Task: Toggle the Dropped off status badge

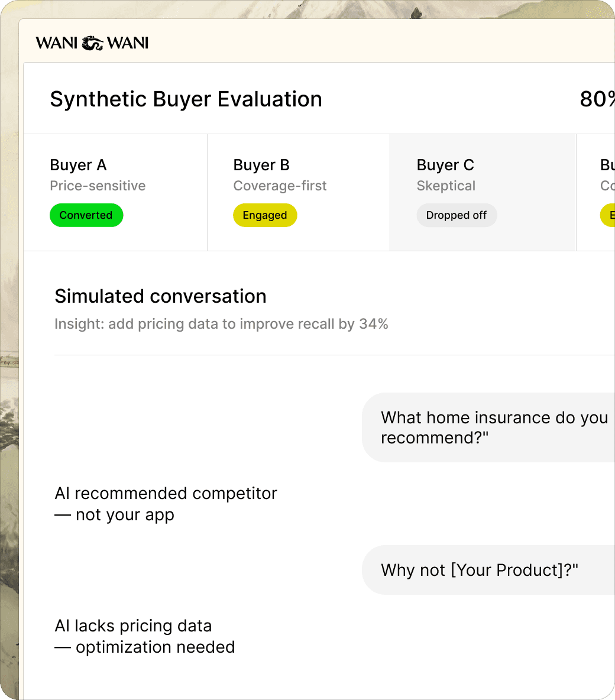Action: point(457,215)
